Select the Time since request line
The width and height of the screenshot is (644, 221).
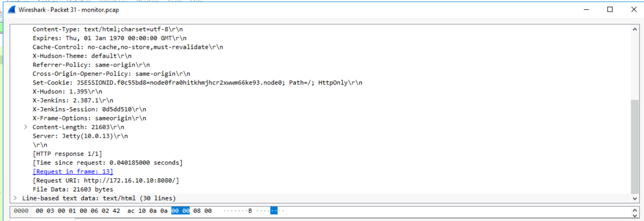click(108, 162)
